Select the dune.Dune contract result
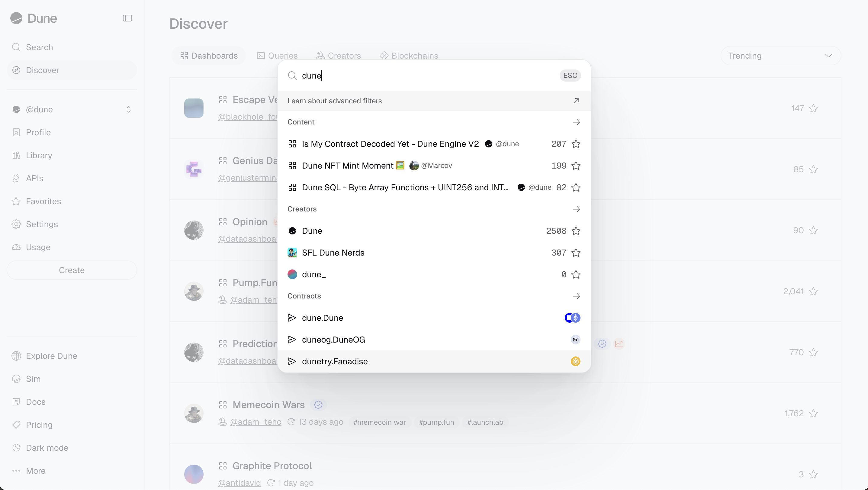The image size is (868, 490). (323, 318)
